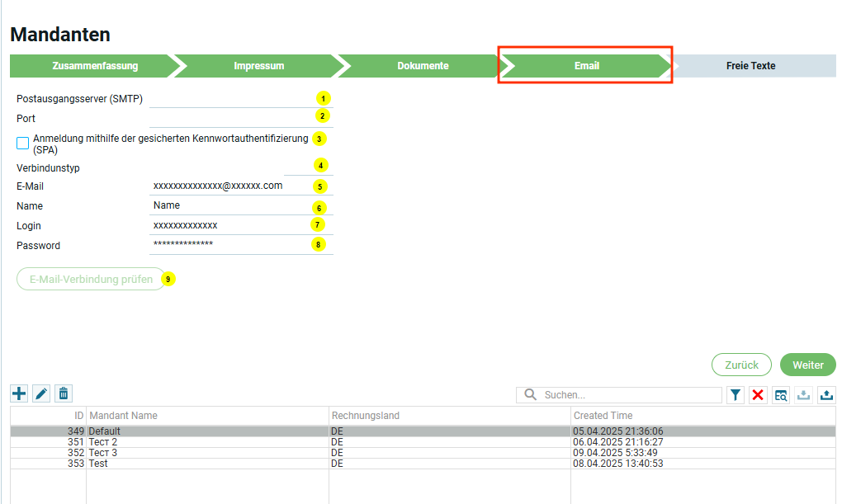Image resolution: width=842 pixels, height=504 pixels.
Task: Go to the Freie Texte step
Action: coord(750,66)
